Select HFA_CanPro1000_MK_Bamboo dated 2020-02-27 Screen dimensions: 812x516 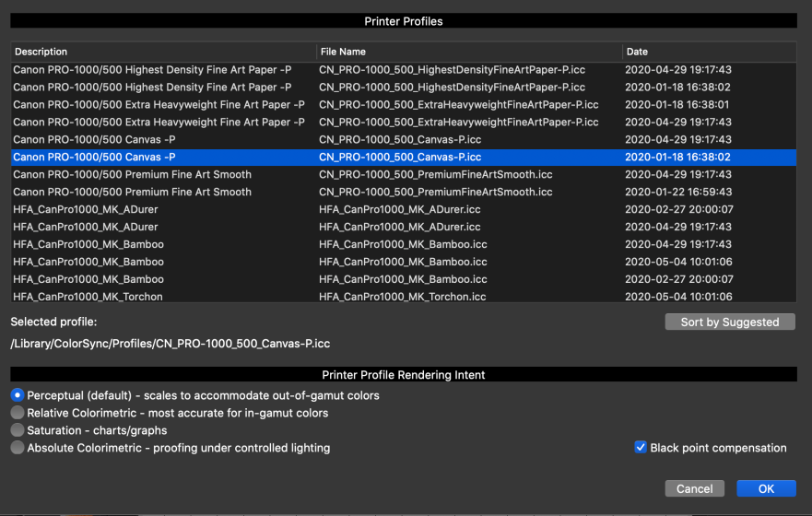[404, 279]
